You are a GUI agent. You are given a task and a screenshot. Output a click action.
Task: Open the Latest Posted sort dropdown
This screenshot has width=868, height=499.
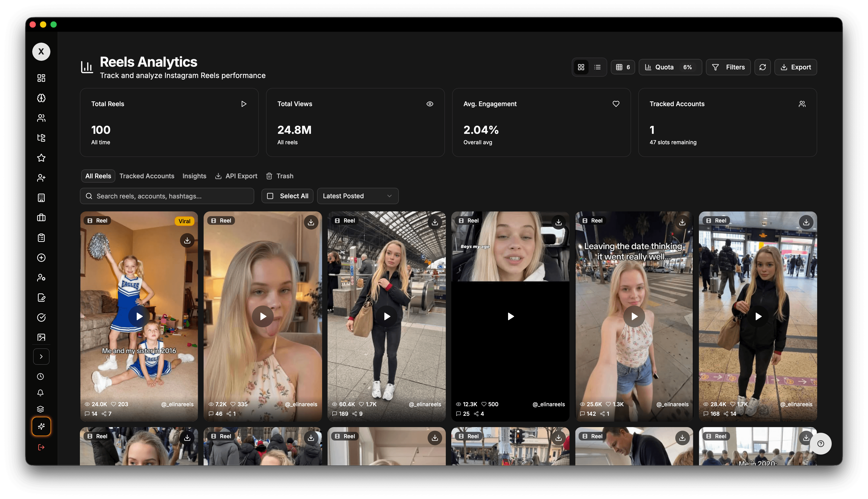pos(357,196)
